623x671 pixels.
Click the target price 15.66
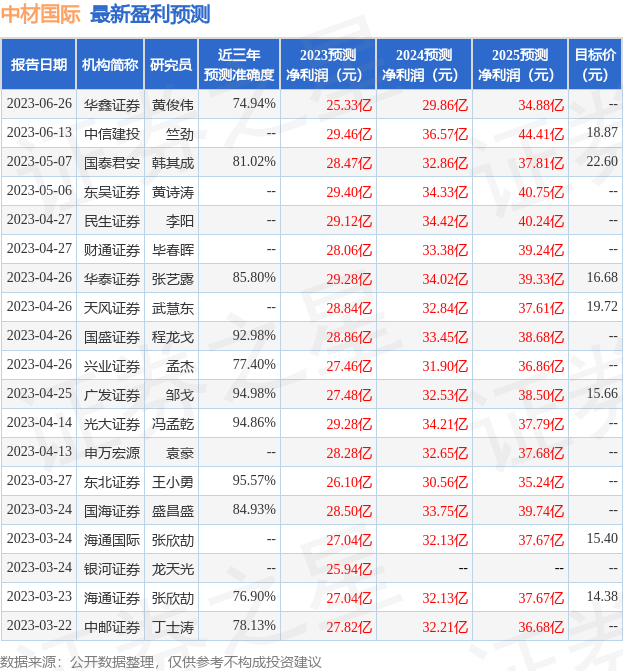(x=602, y=394)
